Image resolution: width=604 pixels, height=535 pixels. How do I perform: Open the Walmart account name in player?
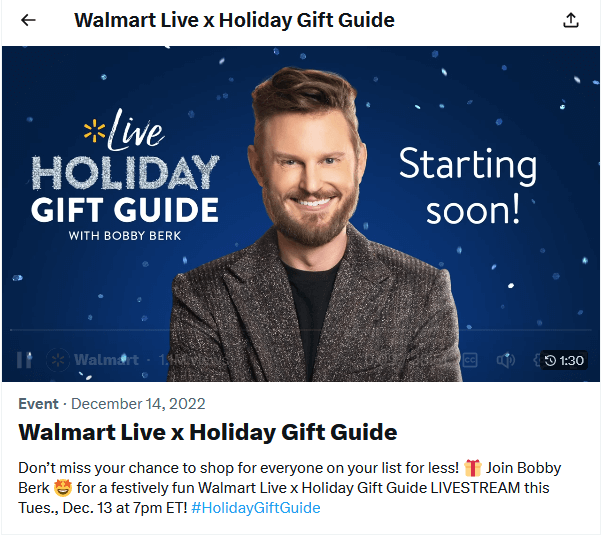(x=106, y=360)
